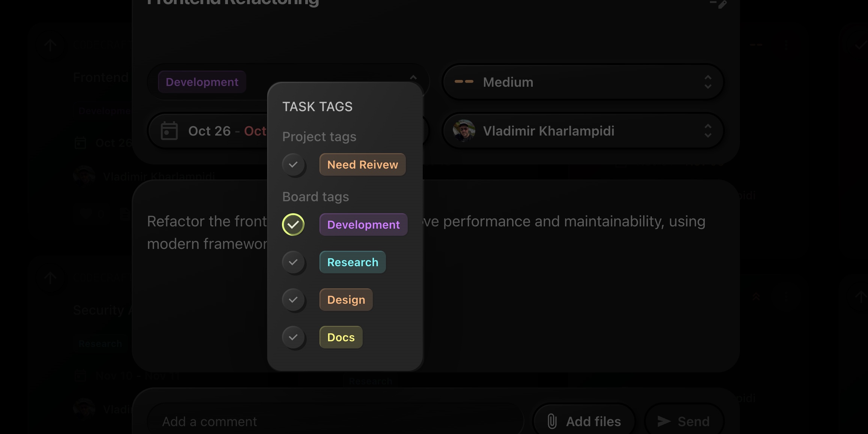Image resolution: width=868 pixels, height=434 pixels.
Task: Check the Research board tag
Action: [294, 262]
